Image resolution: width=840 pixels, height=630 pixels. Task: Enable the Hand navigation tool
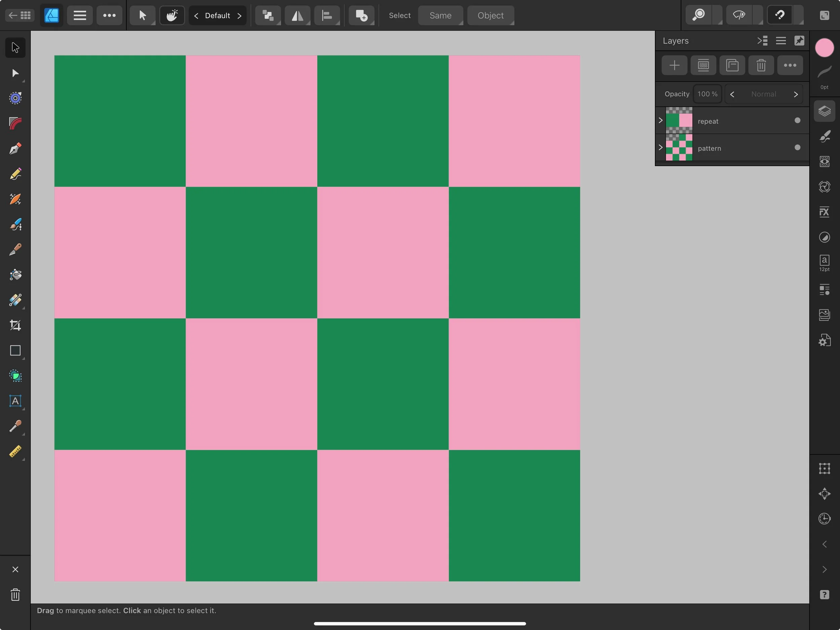(x=172, y=15)
